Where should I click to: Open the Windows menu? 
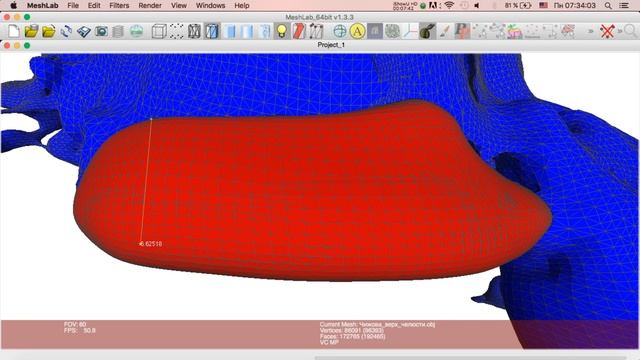pyautogui.click(x=210, y=5)
